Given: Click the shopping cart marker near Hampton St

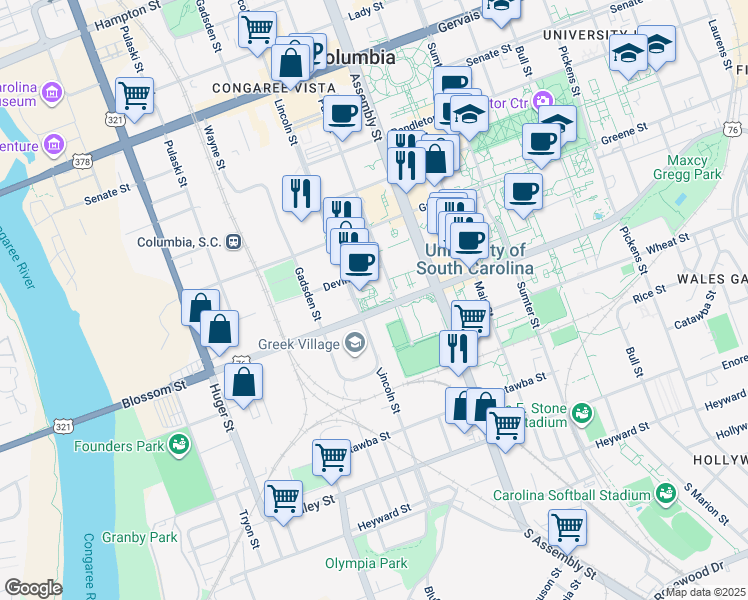Looking at the screenshot, I should coord(257,30).
